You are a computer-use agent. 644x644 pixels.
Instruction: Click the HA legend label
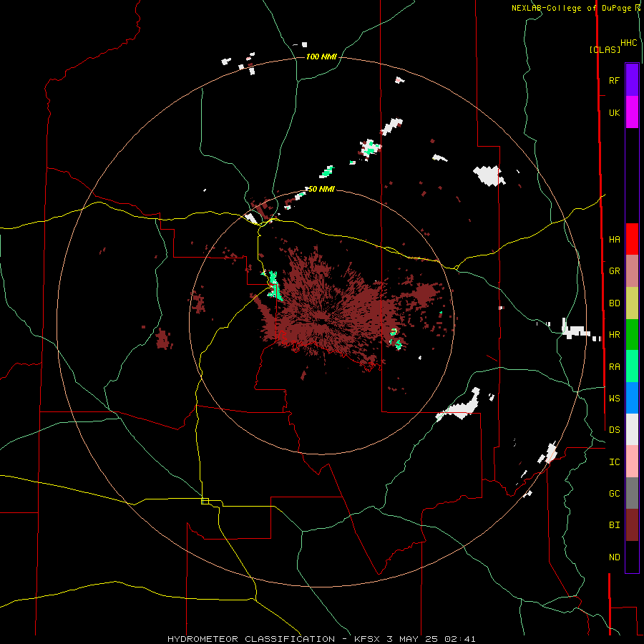click(x=614, y=239)
